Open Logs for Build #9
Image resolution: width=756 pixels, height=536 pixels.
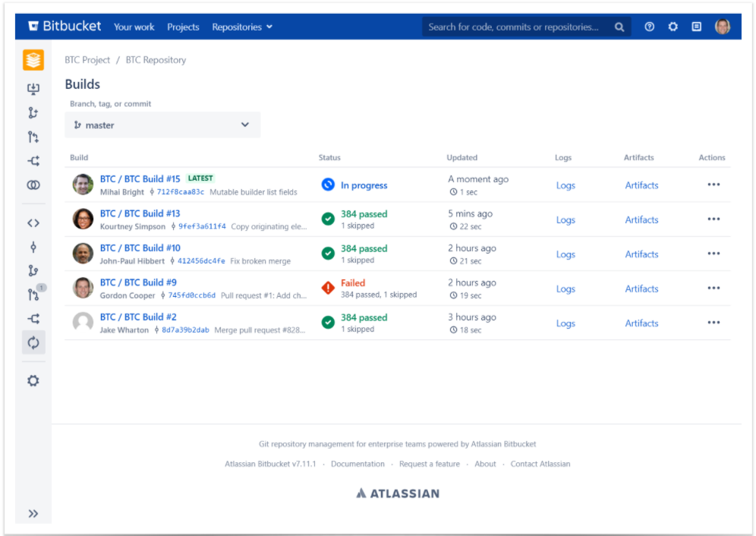point(565,288)
